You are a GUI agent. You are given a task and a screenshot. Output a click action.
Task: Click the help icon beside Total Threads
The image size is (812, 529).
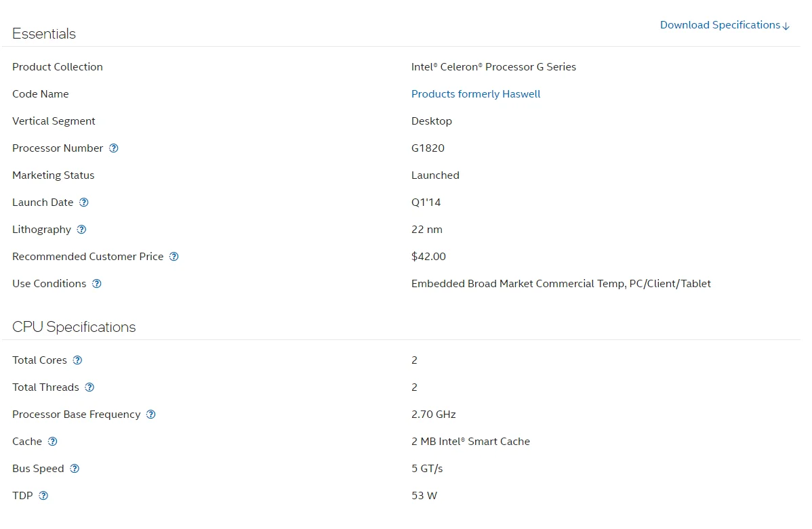(x=89, y=387)
